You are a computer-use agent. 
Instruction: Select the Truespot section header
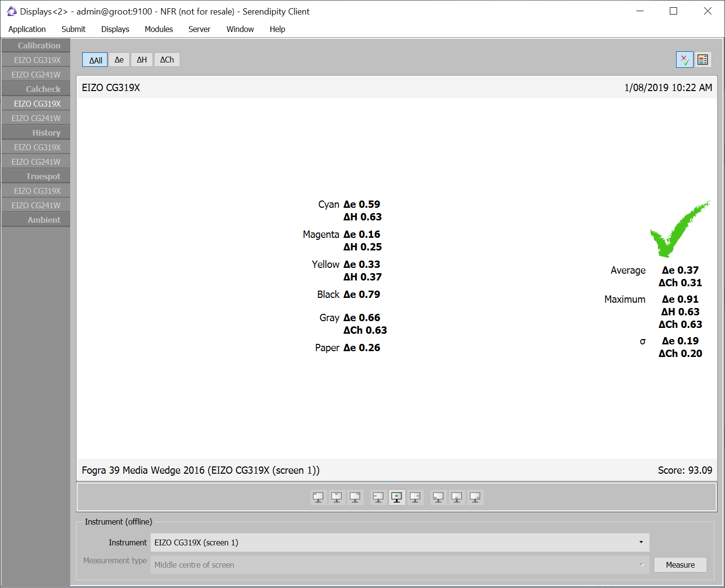(x=36, y=176)
